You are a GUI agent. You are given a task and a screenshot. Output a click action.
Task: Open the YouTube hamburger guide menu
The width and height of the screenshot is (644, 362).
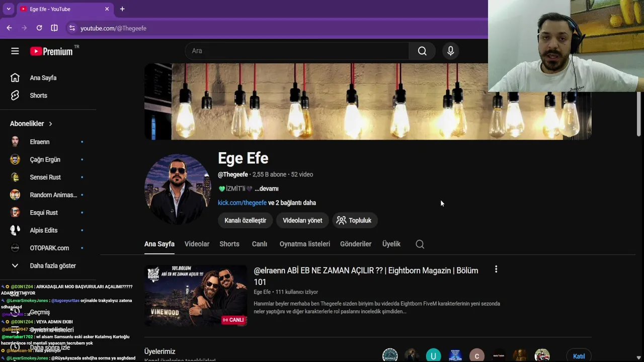point(15,51)
